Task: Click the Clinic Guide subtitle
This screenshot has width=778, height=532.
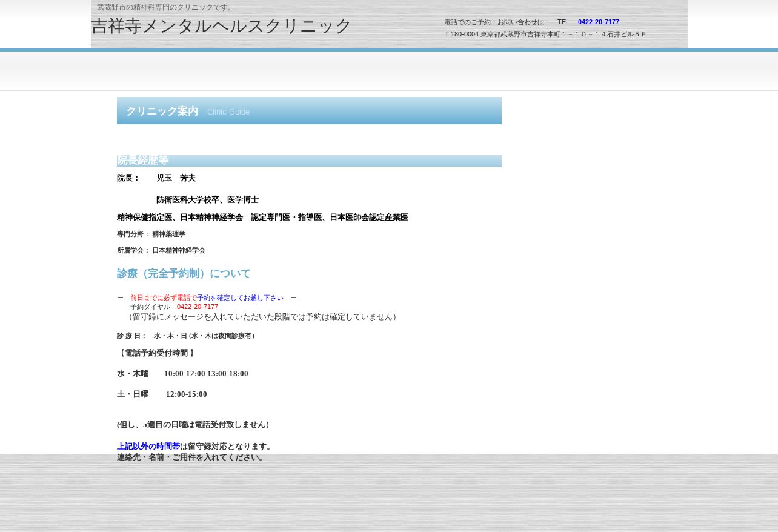Action: pyautogui.click(x=228, y=112)
